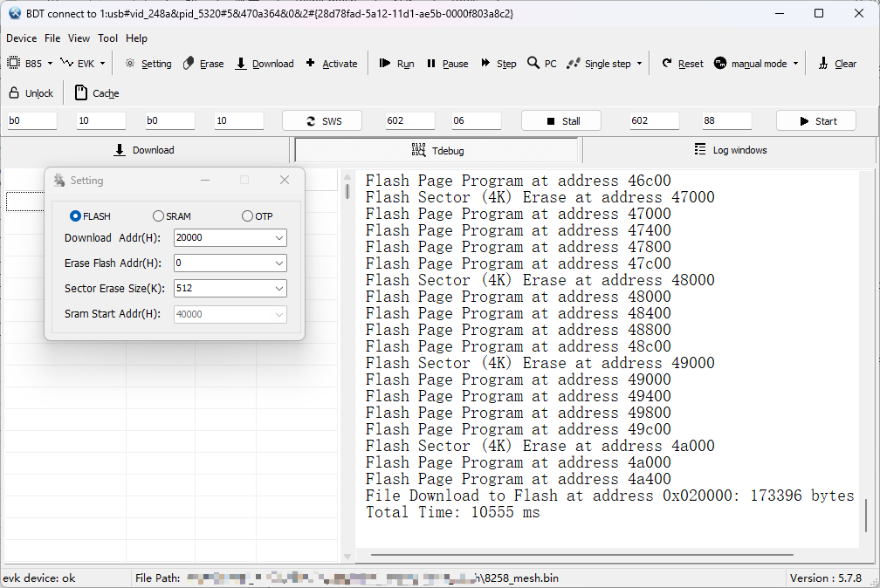The width and height of the screenshot is (880, 588).
Task: Pause execution with the Pause icon
Action: (x=431, y=64)
